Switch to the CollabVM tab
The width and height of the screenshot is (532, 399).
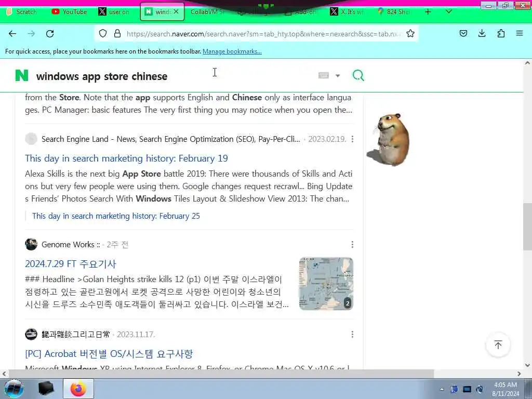(207, 12)
